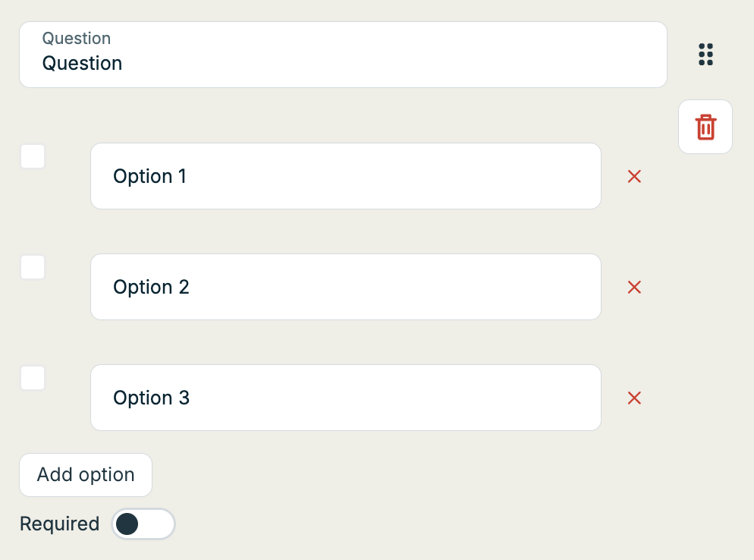754x560 pixels.
Task: Check the box next to Option 2
Action: pyautogui.click(x=33, y=268)
